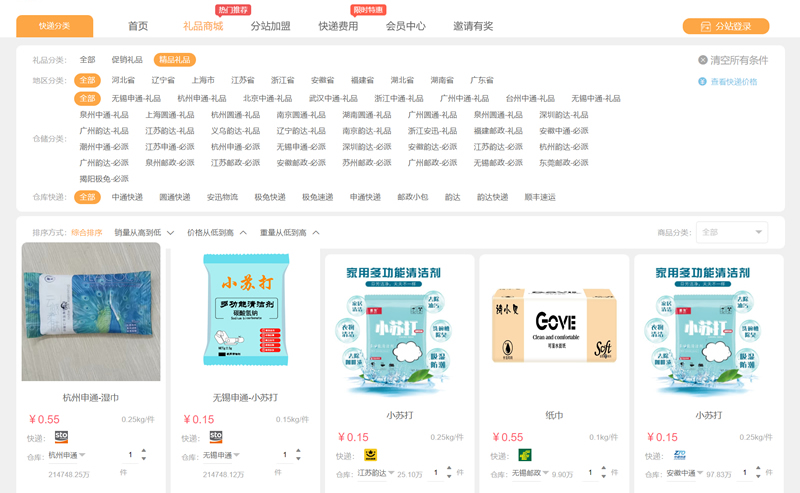This screenshot has width=800, height=493.
Task: Open the 快递费用 tab
Action: point(338,26)
